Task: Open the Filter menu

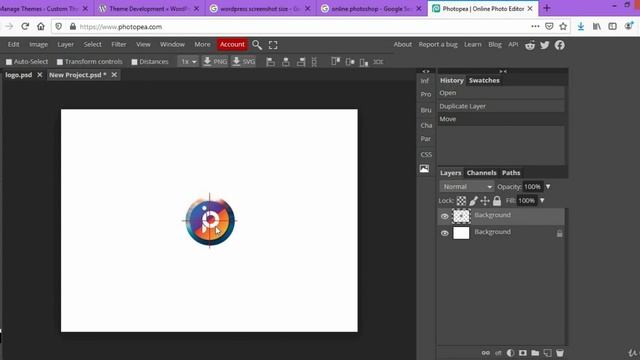Action: click(x=119, y=44)
